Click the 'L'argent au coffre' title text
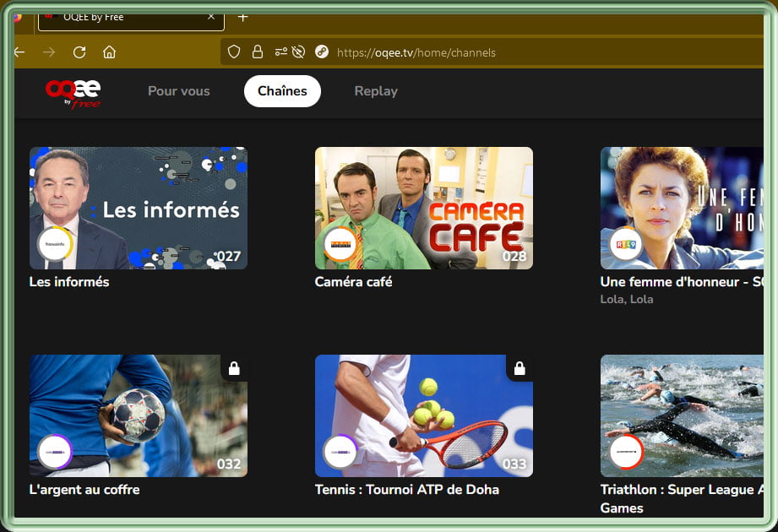Image resolution: width=778 pixels, height=532 pixels. pos(84,490)
